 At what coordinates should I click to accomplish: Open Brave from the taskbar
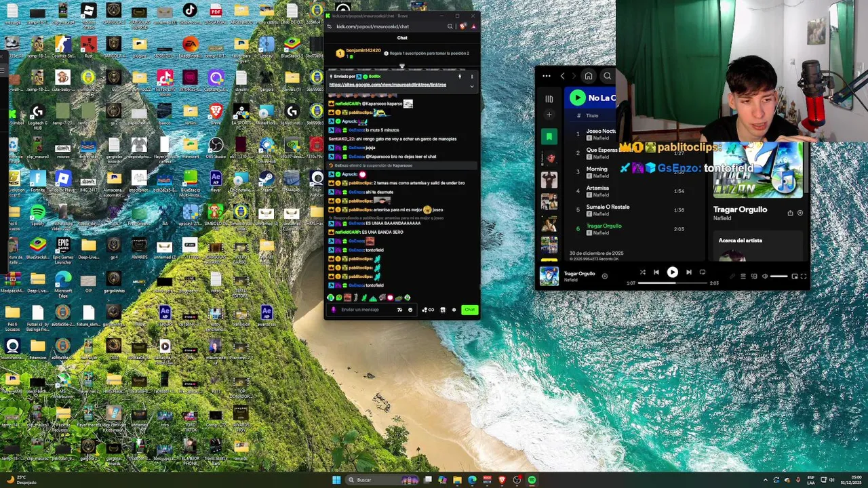tap(502, 480)
